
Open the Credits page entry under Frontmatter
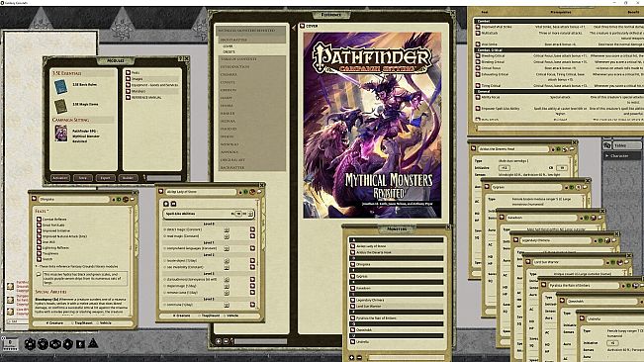point(230,52)
